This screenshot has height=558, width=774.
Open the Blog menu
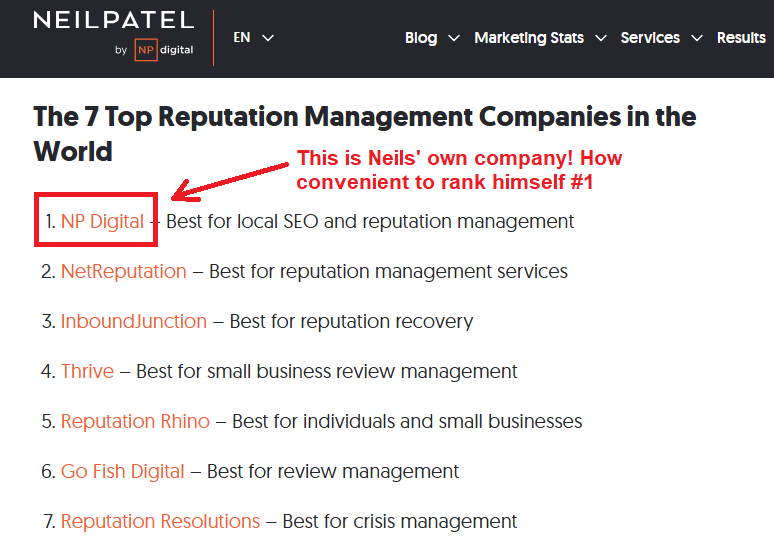[421, 38]
